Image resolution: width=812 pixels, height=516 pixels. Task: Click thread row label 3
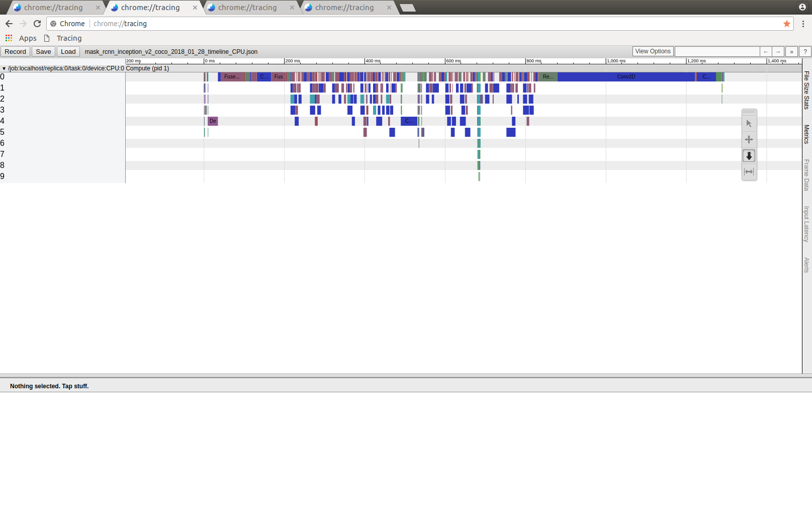(x=3, y=110)
